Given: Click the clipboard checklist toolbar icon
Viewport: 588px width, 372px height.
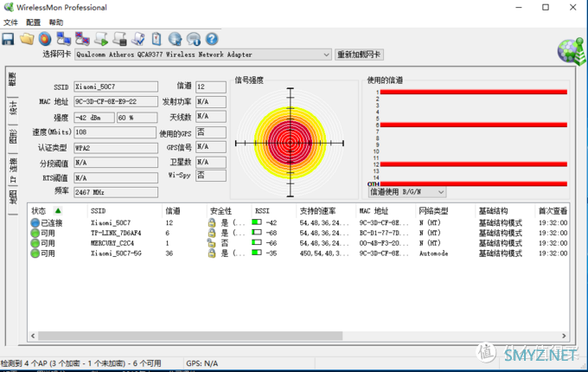Looking at the screenshot, I should [157, 39].
